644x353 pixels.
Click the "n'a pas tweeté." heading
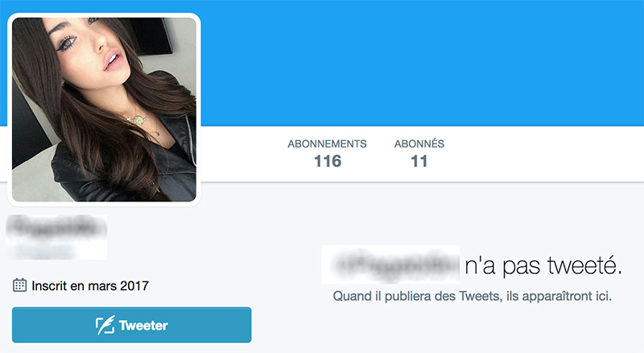pos(543,265)
